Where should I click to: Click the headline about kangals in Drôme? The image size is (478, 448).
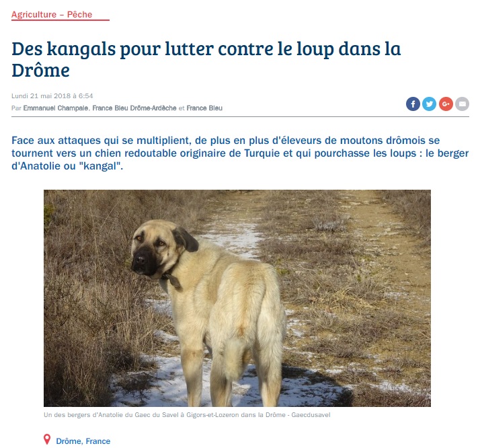(206, 59)
